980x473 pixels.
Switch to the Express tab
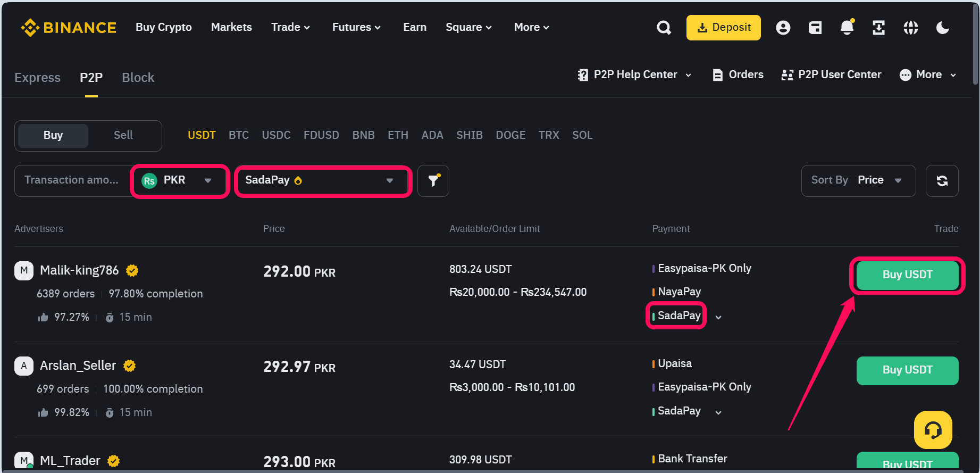(37, 78)
